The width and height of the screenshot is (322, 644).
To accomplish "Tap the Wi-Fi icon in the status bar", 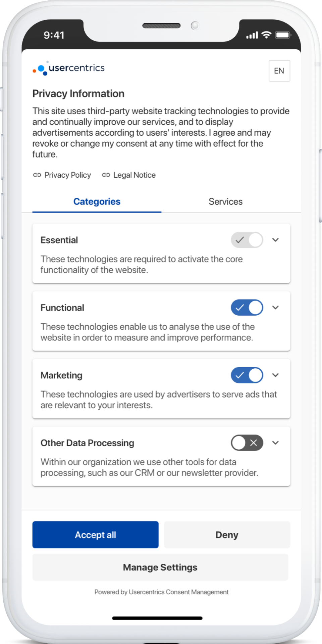I will 266,35.
